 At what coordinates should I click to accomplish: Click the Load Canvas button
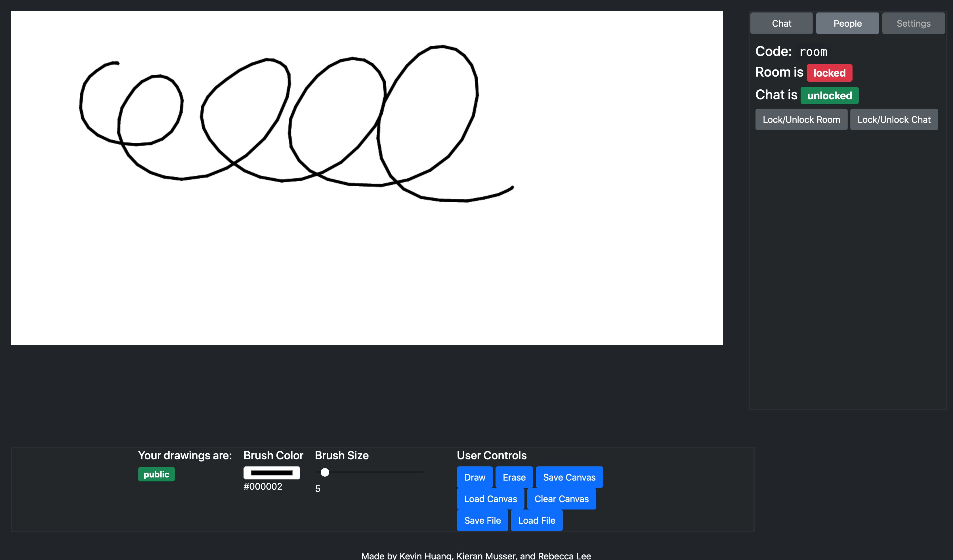(490, 499)
